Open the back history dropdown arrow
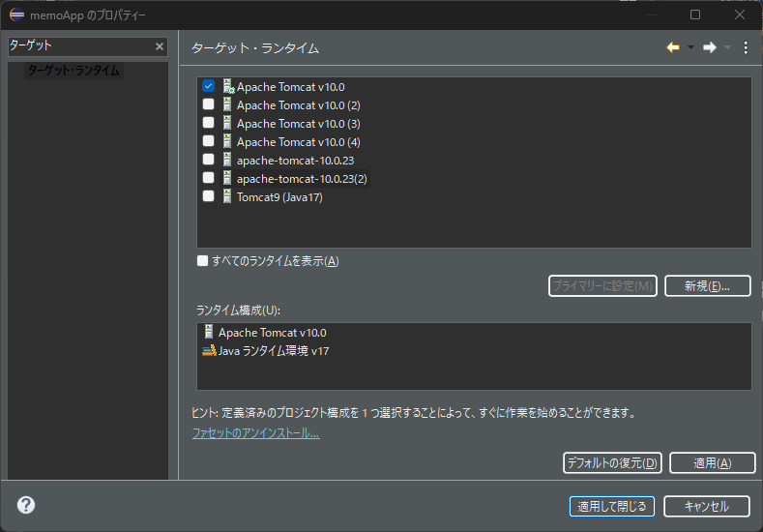This screenshot has width=763, height=532. click(x=690, y=47)
